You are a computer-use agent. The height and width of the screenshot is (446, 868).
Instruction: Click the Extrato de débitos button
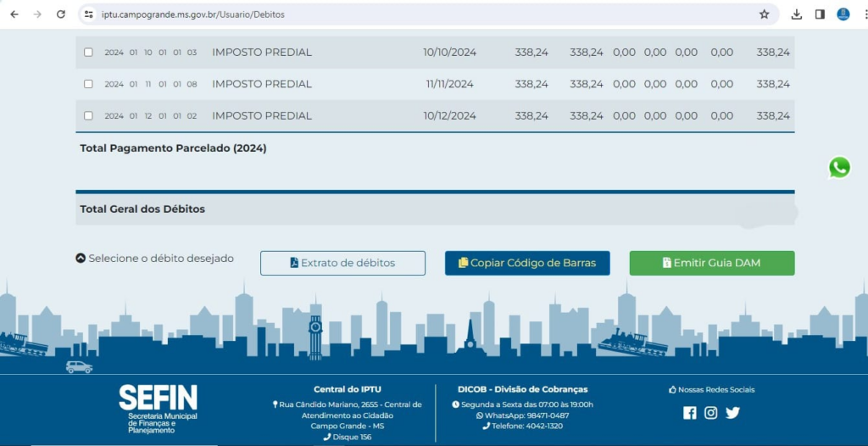tap(342, 263)
